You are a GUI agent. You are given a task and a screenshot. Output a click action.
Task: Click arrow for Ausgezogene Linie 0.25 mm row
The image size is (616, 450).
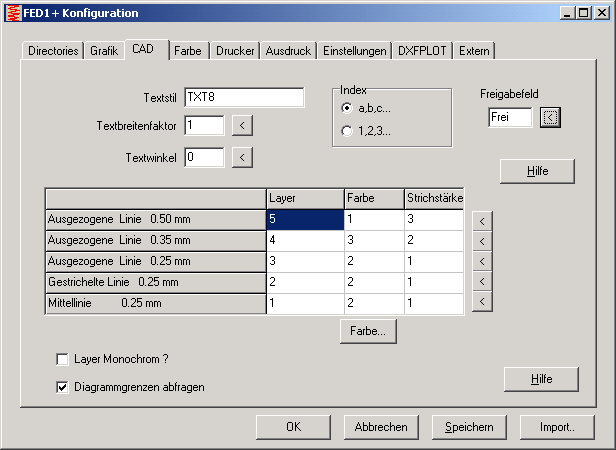pos(482,261)
